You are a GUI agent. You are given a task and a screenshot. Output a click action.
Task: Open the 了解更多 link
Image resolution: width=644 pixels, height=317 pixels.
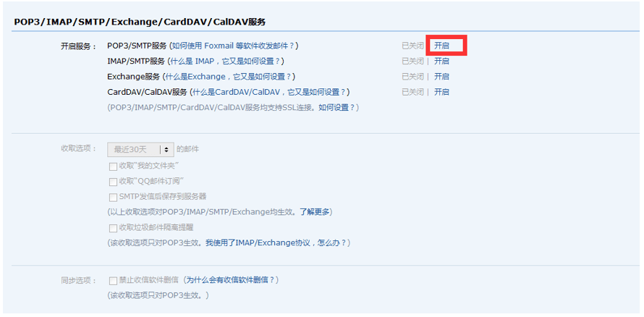pos(314,212)
